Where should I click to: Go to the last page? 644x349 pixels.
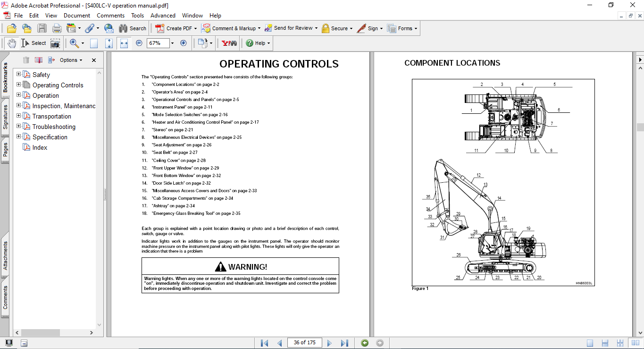click(344, 343)
